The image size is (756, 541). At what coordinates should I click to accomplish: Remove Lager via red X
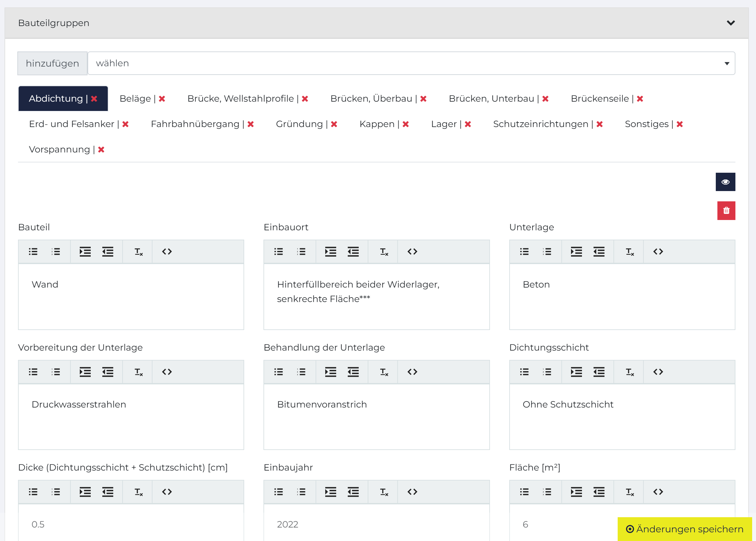(x=468, y=124)
